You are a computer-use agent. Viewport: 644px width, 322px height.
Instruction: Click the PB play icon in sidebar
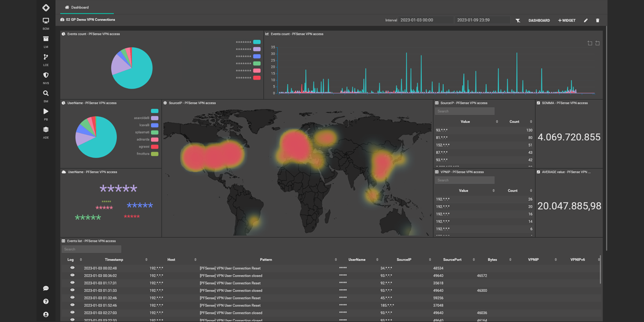(46, 112)
